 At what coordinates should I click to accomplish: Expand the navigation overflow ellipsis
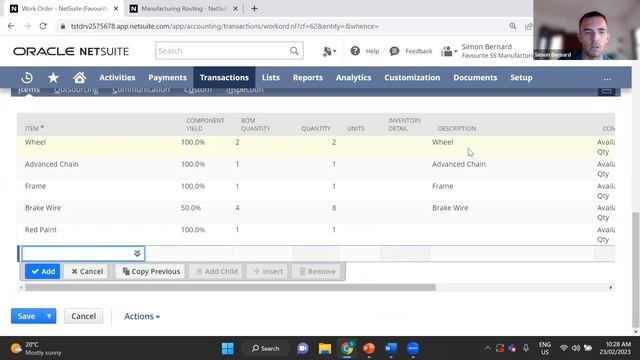(x=607, y=78)
